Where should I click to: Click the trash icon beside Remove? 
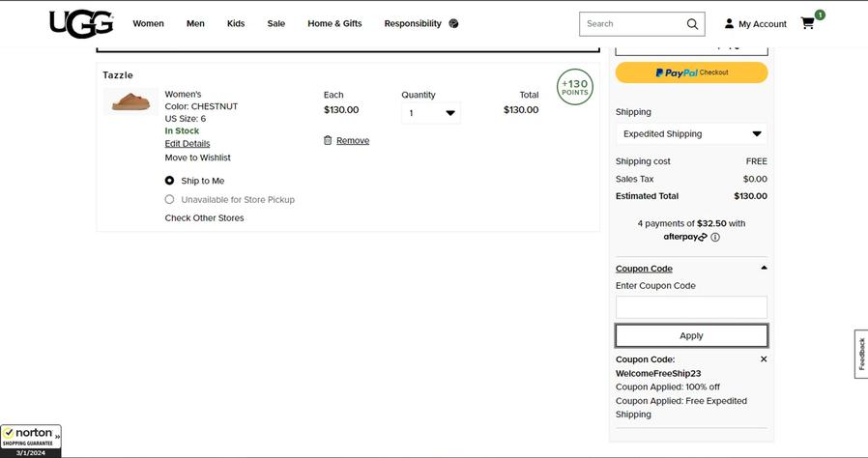(x=328, y=140)
